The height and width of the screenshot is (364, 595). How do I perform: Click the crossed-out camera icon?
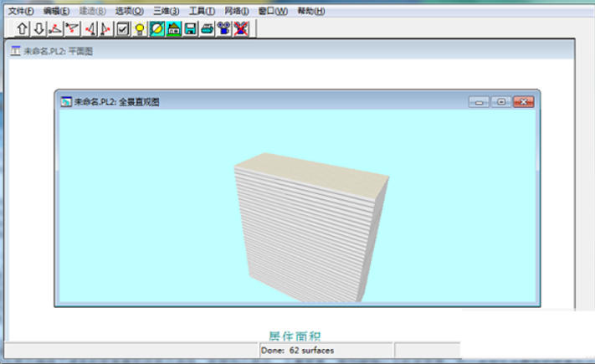[x=241, y=28]
